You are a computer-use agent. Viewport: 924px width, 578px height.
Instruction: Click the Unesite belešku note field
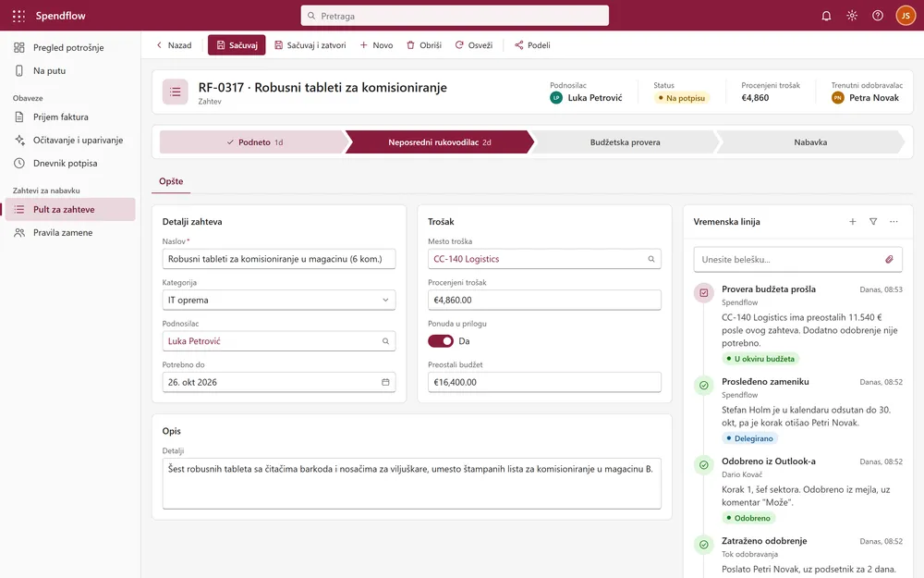click(x=798, y=260)
